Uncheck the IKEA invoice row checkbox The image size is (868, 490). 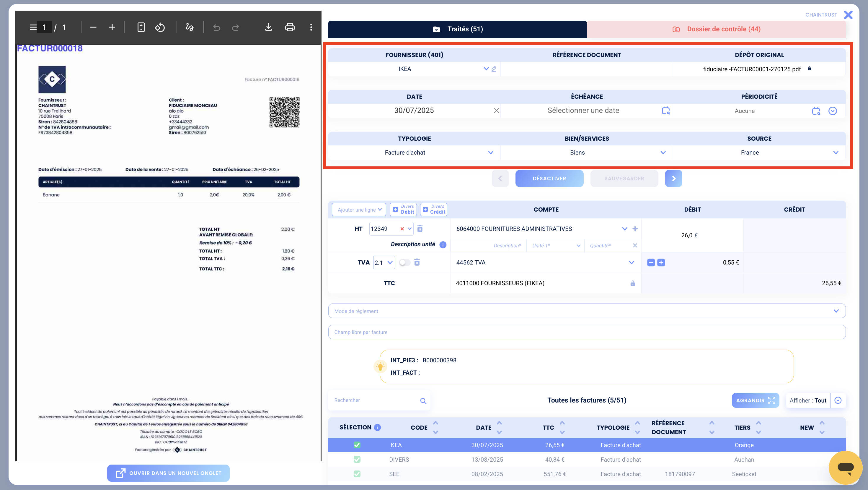(357, 445)
